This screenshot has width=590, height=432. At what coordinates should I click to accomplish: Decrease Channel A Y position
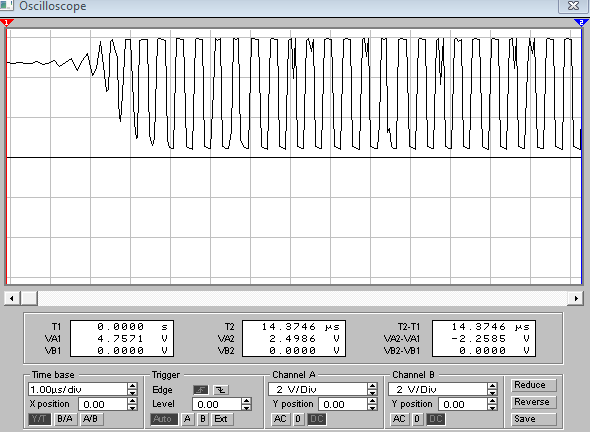tap(373, 408)
